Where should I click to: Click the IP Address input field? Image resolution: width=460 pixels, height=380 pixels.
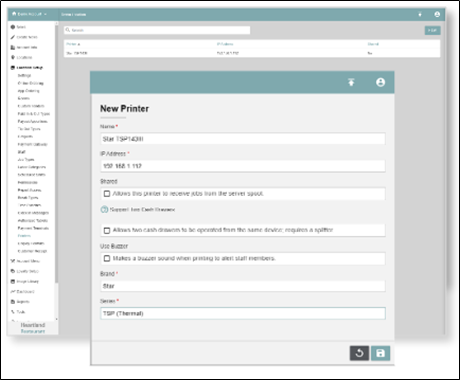(x=243, y=166)
